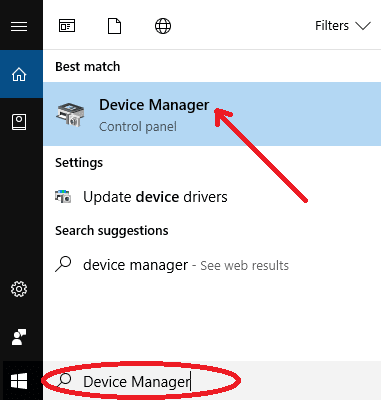This screenshot has height=400, width=381.
Task: Click the Settings section heading text
Action: (79, 163)
